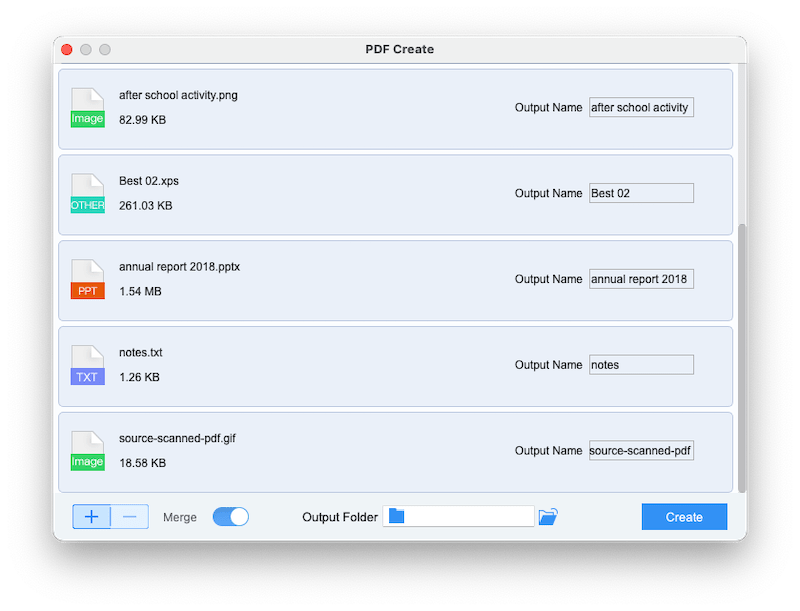Click the 'Output Folder' label
The image size is (800, 611).
pos(340,517)
